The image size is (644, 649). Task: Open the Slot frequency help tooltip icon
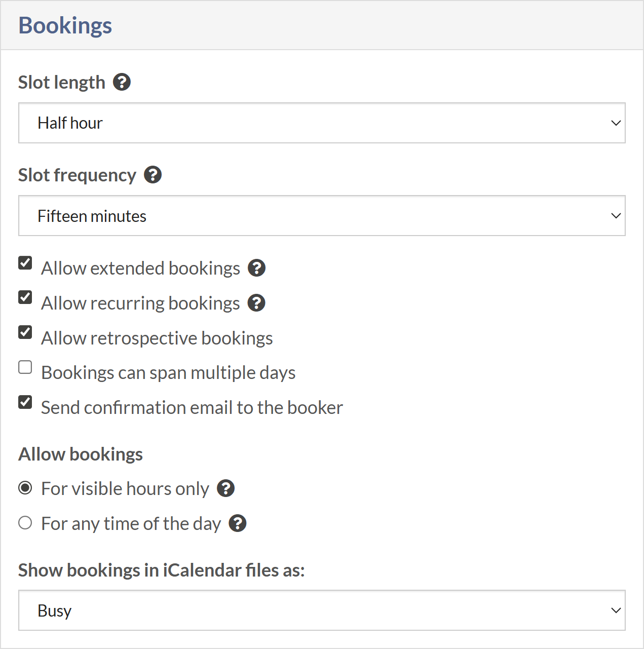point(153,175)
